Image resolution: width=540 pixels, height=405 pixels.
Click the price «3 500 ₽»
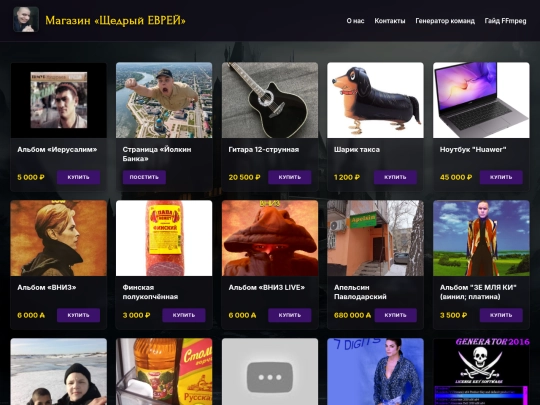(x=453, y=315)
